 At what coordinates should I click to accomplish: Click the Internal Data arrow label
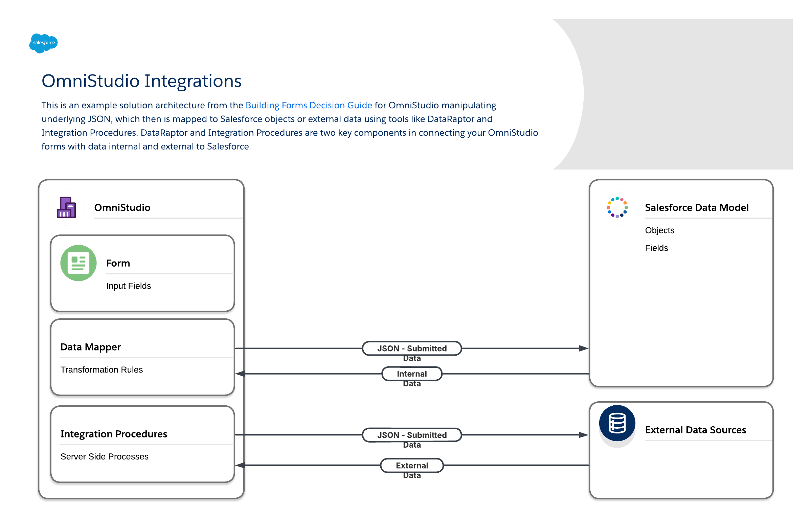pyautogui.click(x=412, y=374)
